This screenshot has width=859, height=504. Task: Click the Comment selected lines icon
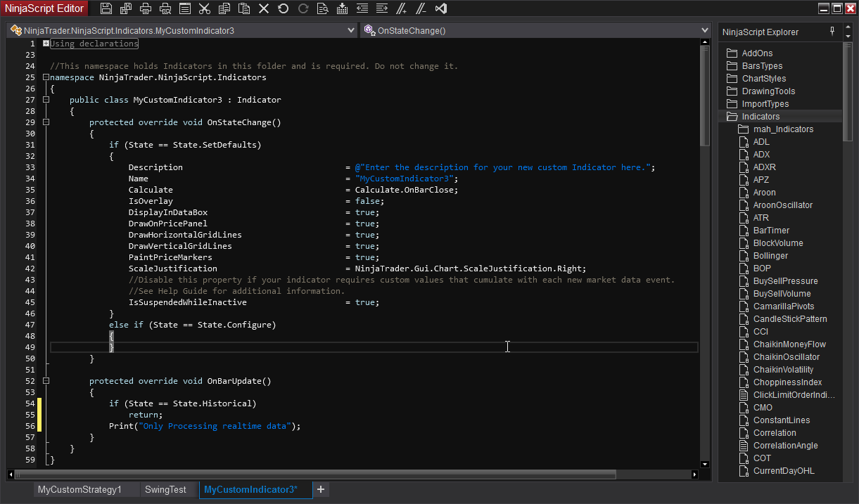click(401, 8)
